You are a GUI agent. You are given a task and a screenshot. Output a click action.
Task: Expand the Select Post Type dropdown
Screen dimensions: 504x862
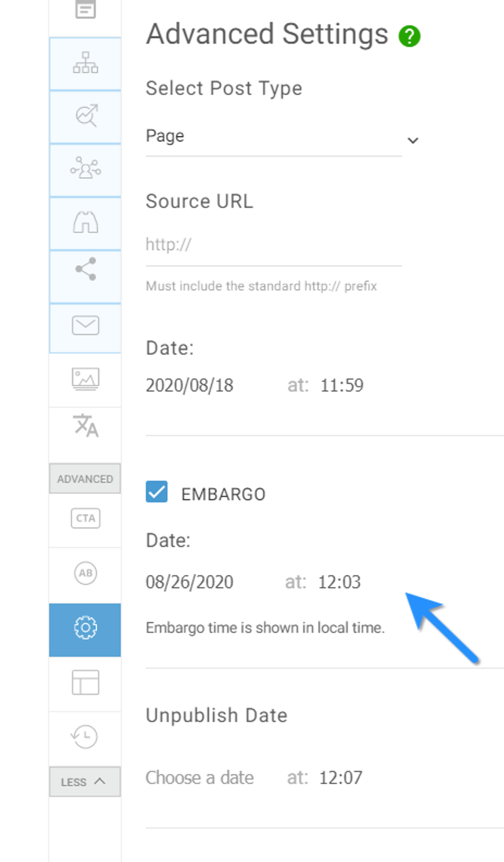pos(282,137)
